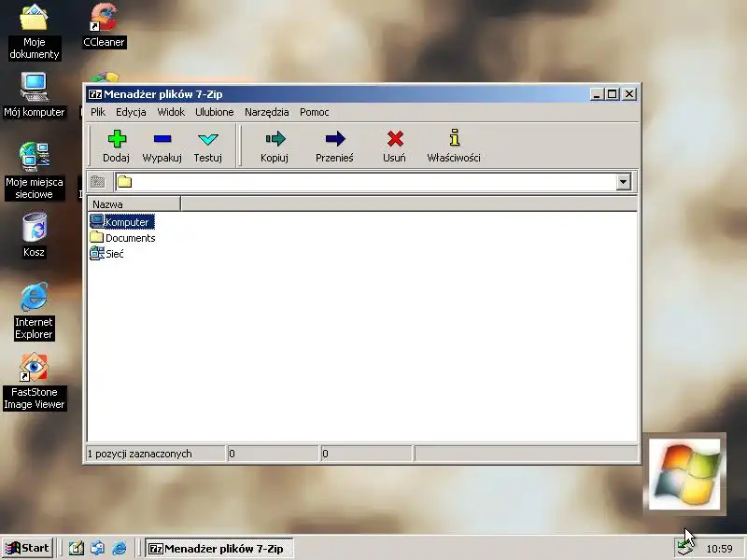Click the Kopiuj arrow icon
The width and height of the screenshot is (747, 560).
click(275, 139)
